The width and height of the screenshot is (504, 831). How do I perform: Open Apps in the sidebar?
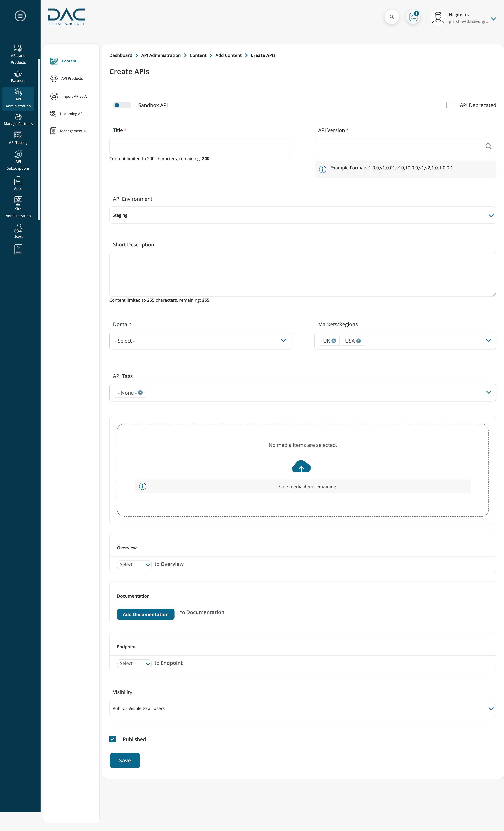click(x=18, y=184)
